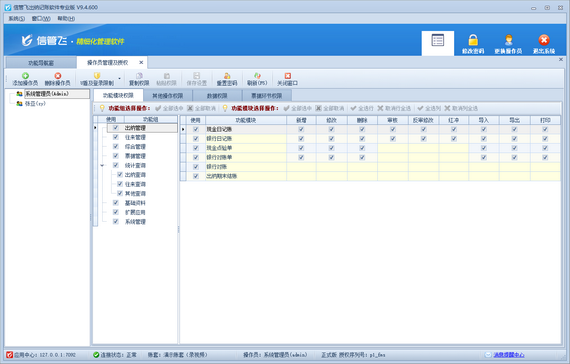The image size is (570, 364).
Task: Click the green Add Operator (添加操作员) icon
Action: (25, 76)
